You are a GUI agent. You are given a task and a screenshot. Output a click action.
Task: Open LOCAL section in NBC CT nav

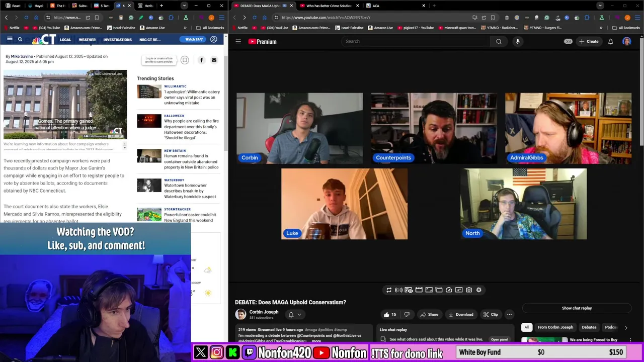pos(65,40)
